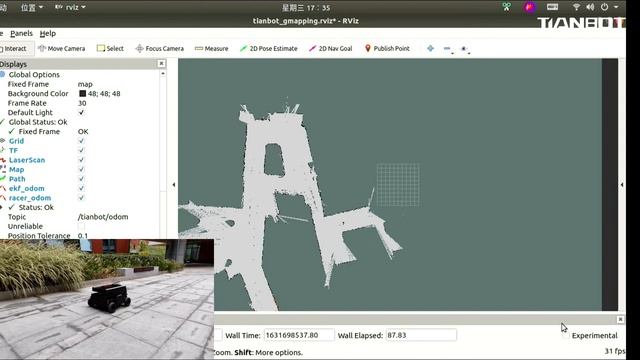Select the racer_odom display item
Image resolution: width=640 pixels, height=360 pixels.
point(30,198)
